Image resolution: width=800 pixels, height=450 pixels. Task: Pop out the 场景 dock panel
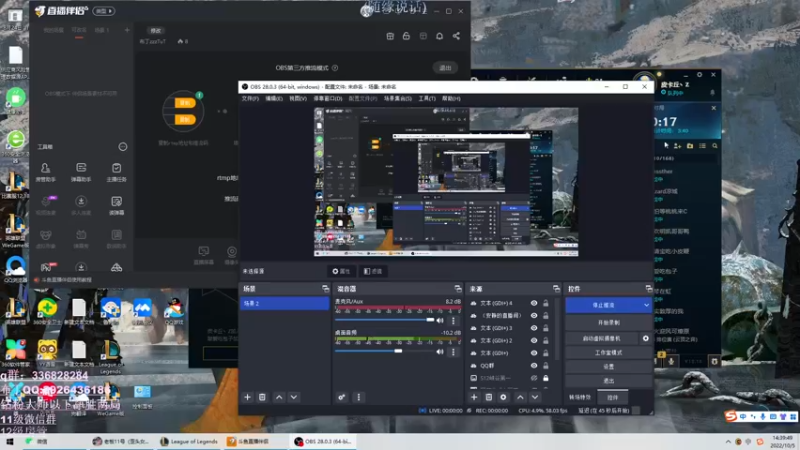tap(325, 289)
